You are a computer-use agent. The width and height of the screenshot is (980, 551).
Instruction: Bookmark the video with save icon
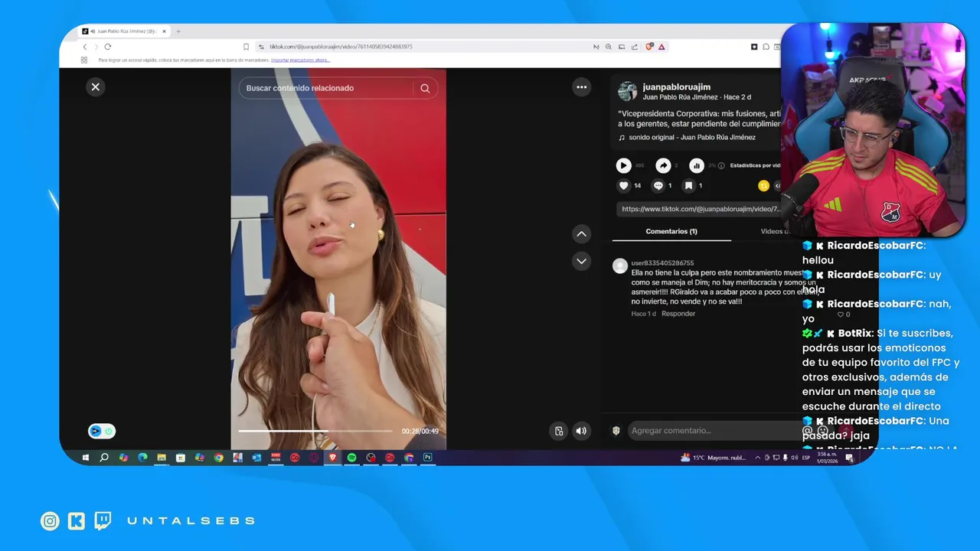689,185
